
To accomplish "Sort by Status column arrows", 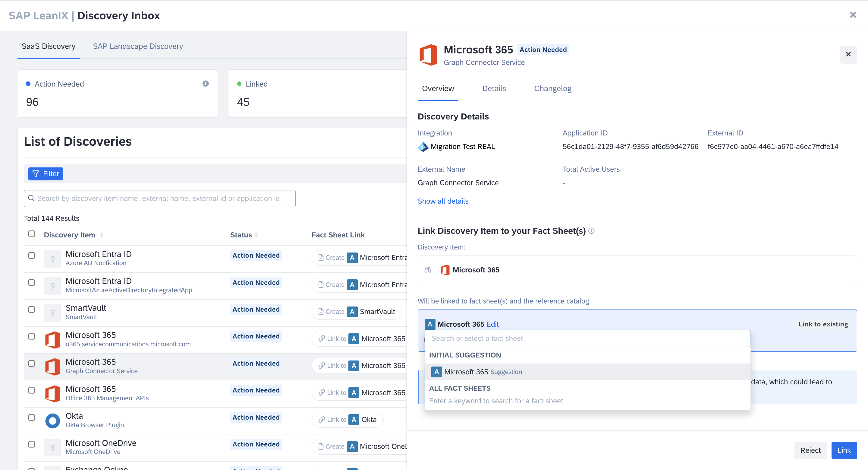I will (x=256, y=235).
